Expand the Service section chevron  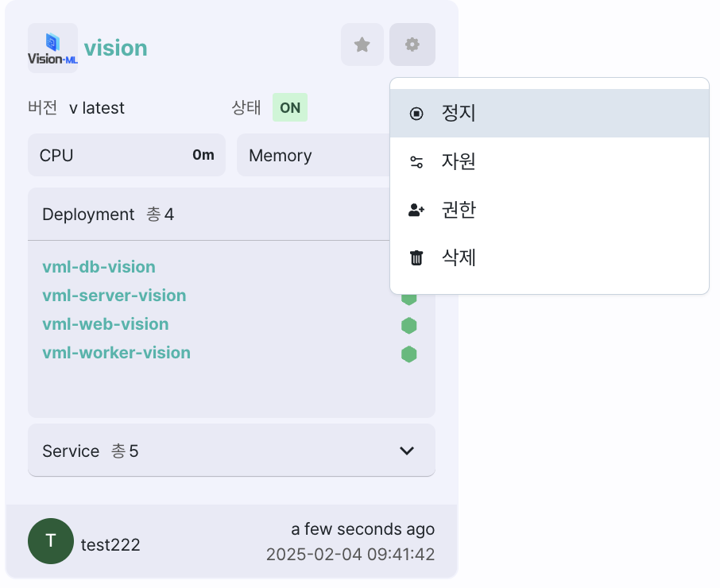point(407,451)
